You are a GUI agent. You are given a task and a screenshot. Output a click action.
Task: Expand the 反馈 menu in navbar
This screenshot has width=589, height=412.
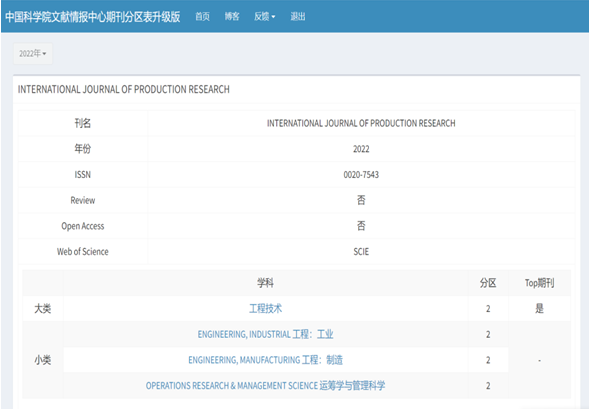click(264, 17)
